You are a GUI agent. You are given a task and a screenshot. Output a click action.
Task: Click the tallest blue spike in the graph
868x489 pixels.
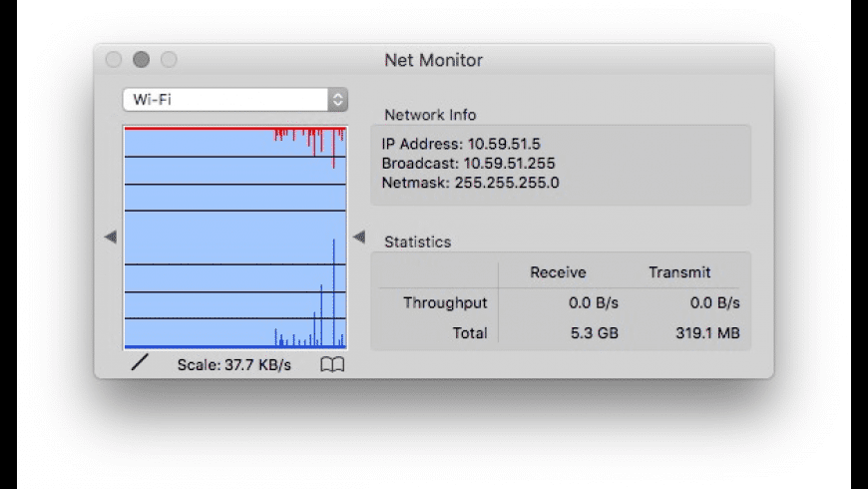coord(333,289)
